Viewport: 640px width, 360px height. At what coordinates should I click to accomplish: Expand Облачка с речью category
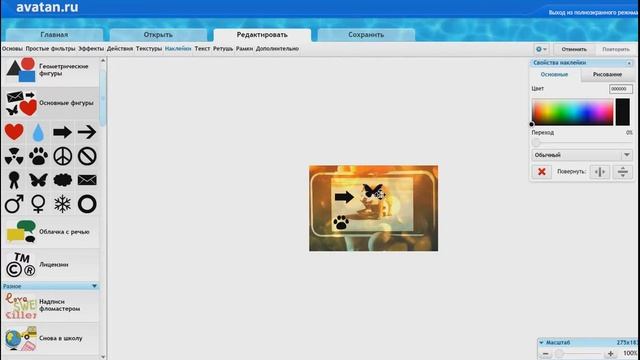pos(51,231)
